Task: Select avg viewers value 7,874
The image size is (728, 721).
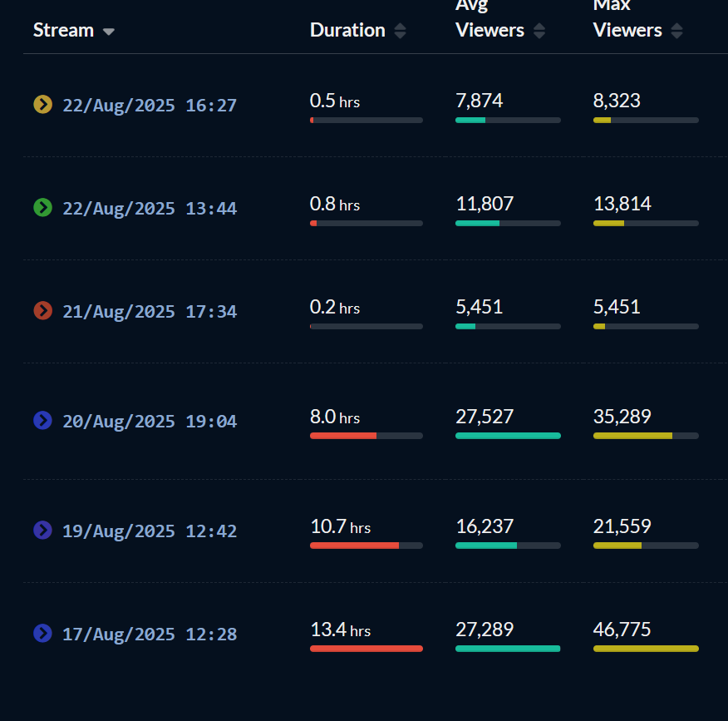Action: 480,101
